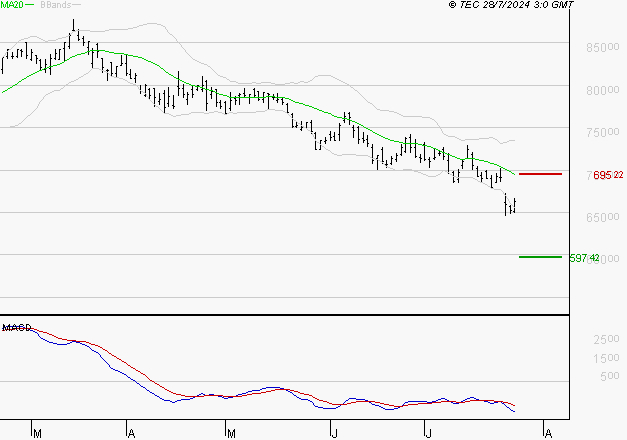Click the 850.00 price axis label
Image resolution: width=627 pixels, height=440 pixels.
pyautogui.click(x=603, y=47)
